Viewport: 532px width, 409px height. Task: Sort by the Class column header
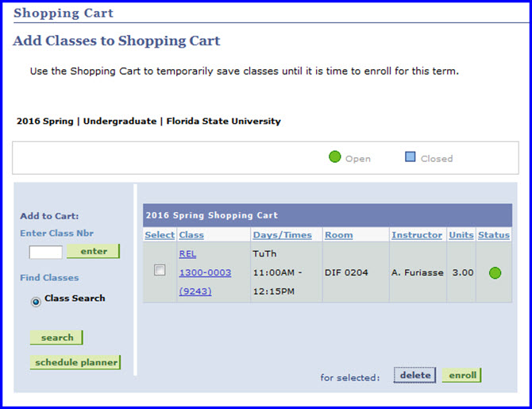tap(191, 235)
